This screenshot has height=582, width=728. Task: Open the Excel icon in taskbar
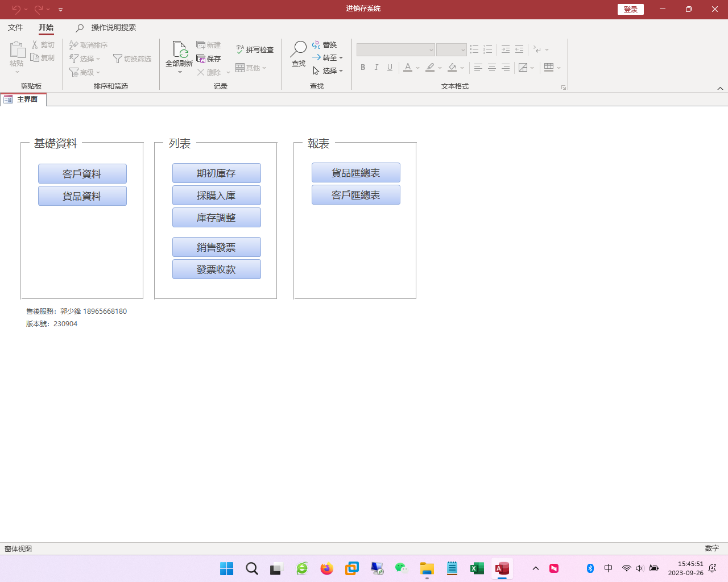click(477, 568)
